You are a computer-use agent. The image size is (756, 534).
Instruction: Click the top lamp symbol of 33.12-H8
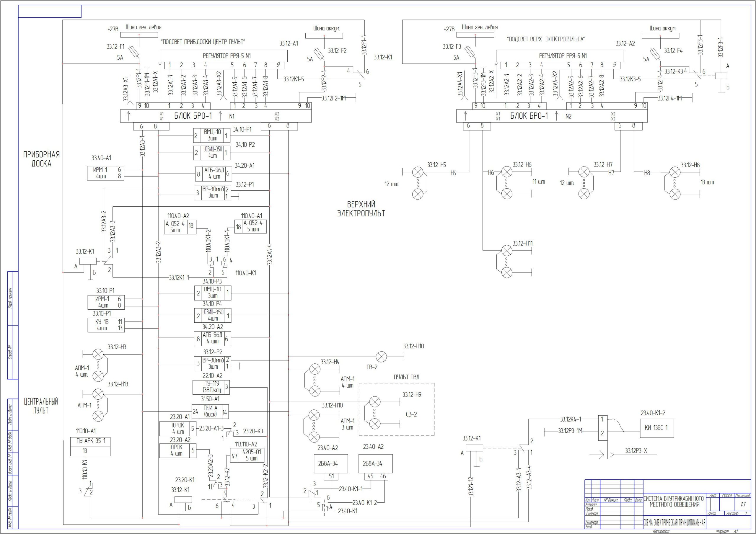(675, 172)
